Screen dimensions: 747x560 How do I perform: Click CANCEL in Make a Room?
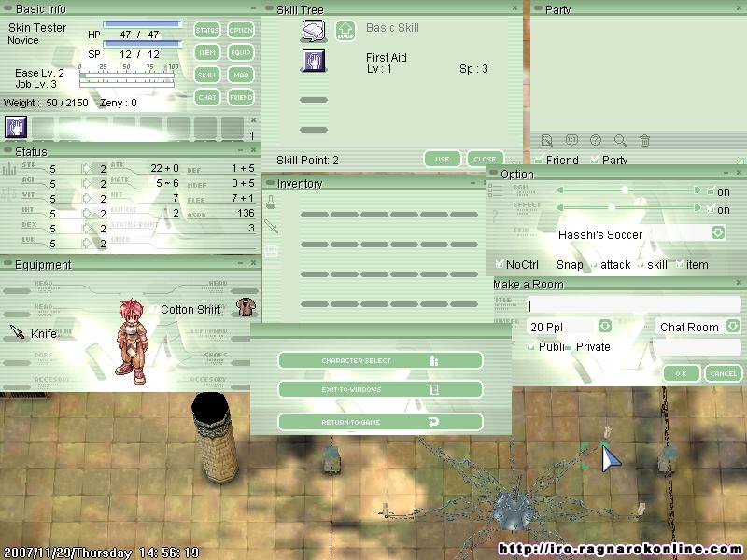tap(723, 373)
